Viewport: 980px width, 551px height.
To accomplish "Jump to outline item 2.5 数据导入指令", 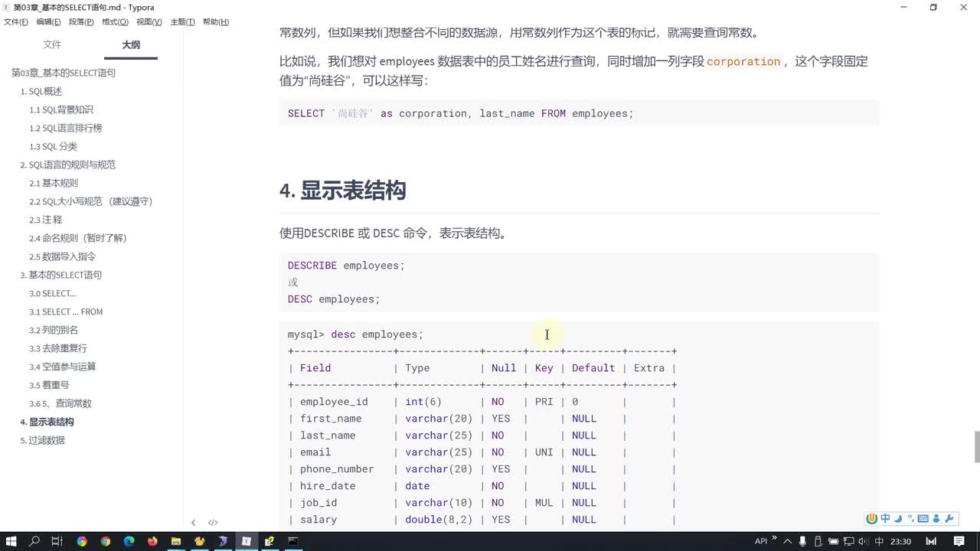I will pos(63,256).
